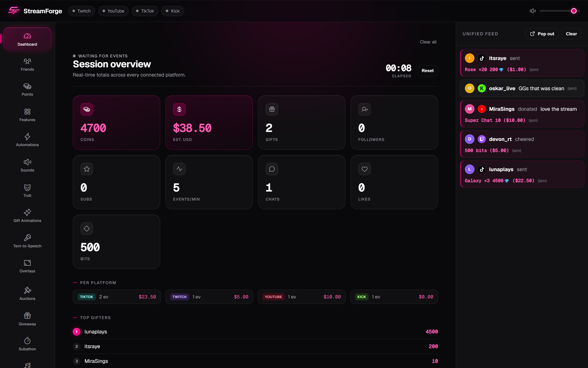This screenshot has height=368, width=588.
Task: Clear the unified feed
Action: coord(571,34)
